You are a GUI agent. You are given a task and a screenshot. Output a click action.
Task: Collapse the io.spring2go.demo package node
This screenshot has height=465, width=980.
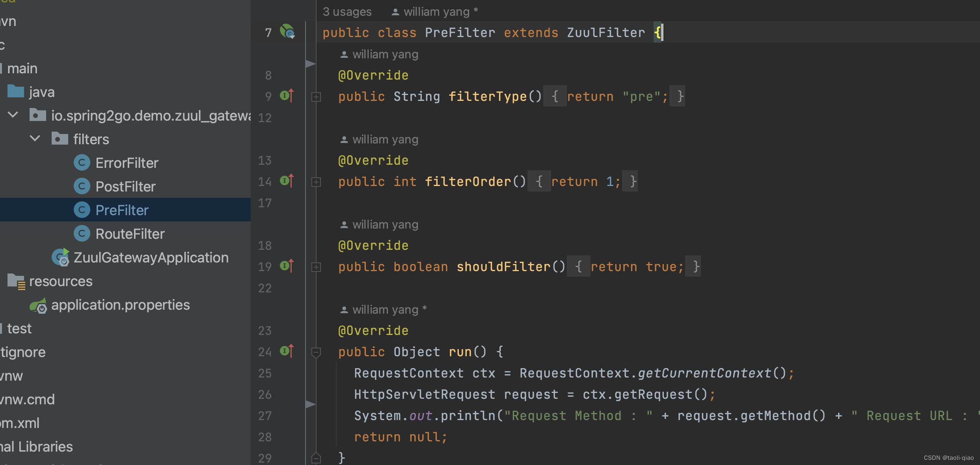click(13, 115)
